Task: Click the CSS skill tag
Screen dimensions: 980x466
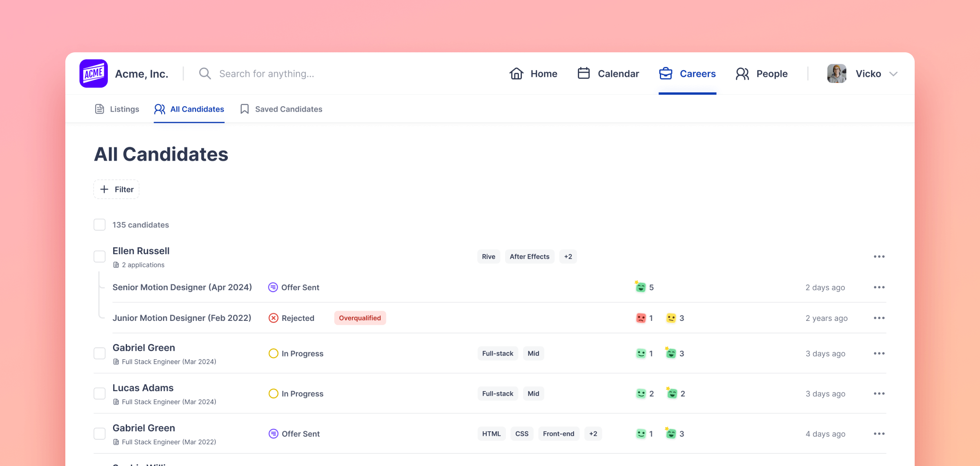Action: 522,434
